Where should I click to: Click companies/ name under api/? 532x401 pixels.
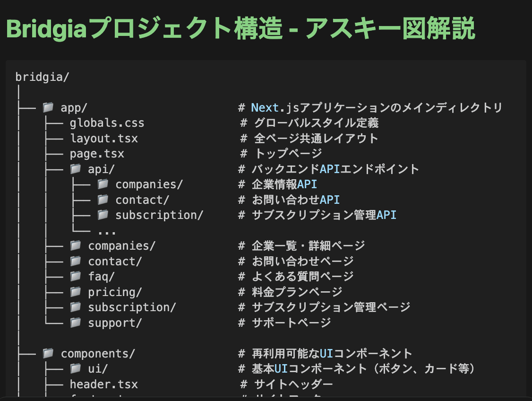coord(149,184)
